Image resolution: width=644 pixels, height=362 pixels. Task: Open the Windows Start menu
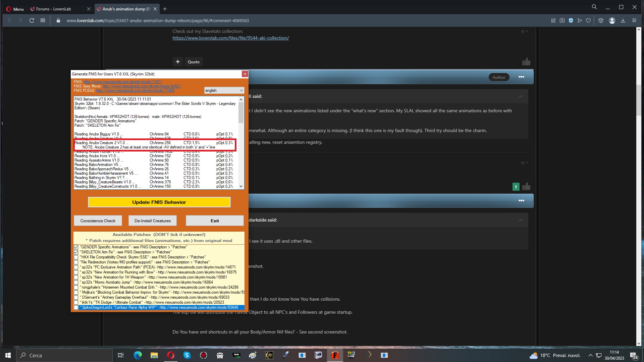[8, 355]
